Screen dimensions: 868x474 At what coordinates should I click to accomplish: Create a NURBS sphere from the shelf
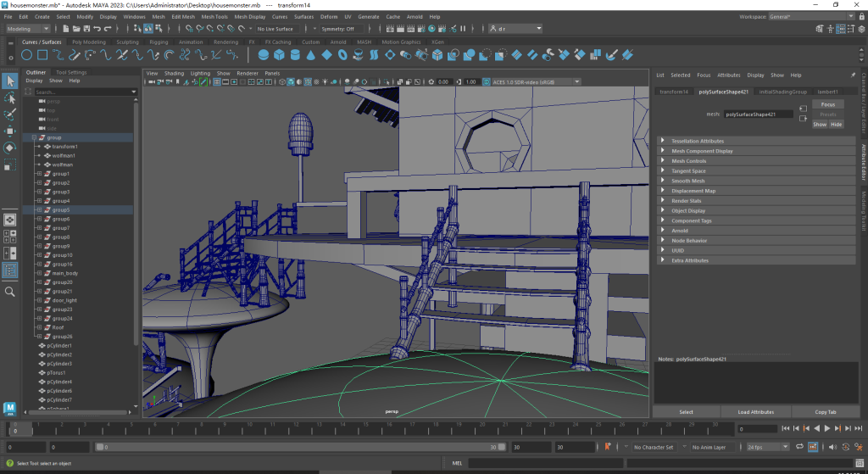(x=264, y=55)
